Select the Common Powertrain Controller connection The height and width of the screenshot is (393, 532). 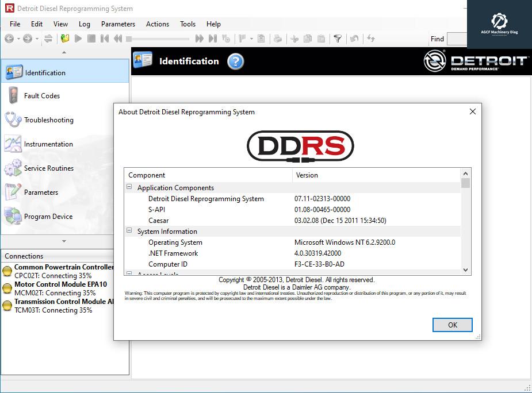click(x=63, y=267)
